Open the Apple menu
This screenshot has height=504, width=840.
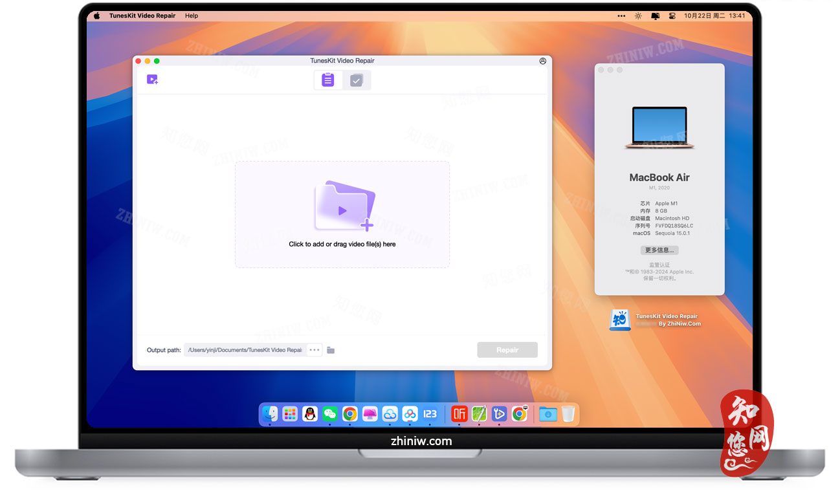click(x=97, y=16)
